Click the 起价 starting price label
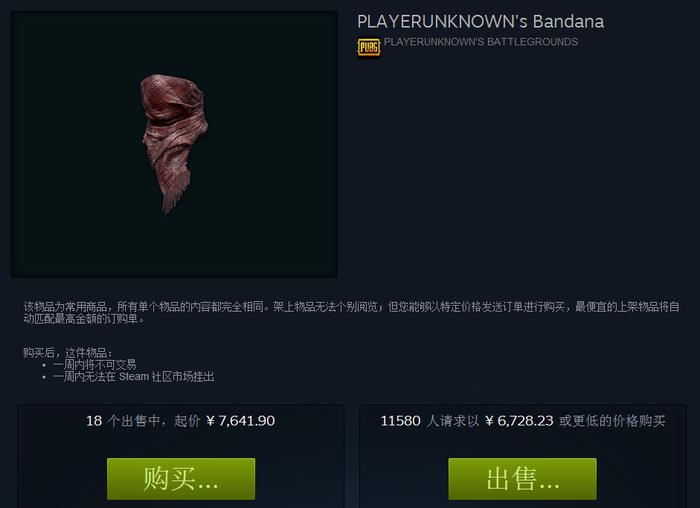700x508 pixels. pyautogui.click(x=187, y=421)
